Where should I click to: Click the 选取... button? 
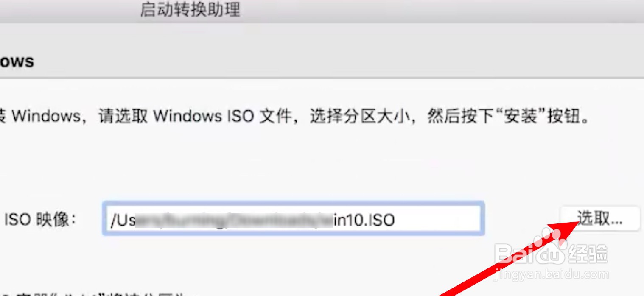pos(600,219)
